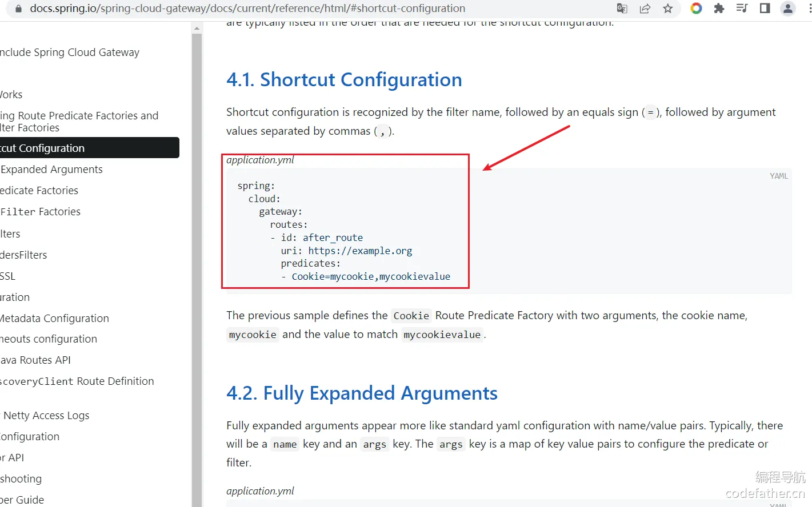Go to the 'dersFilters' sidebar entry
Viewport: 812px width, 507px height.
23,255
